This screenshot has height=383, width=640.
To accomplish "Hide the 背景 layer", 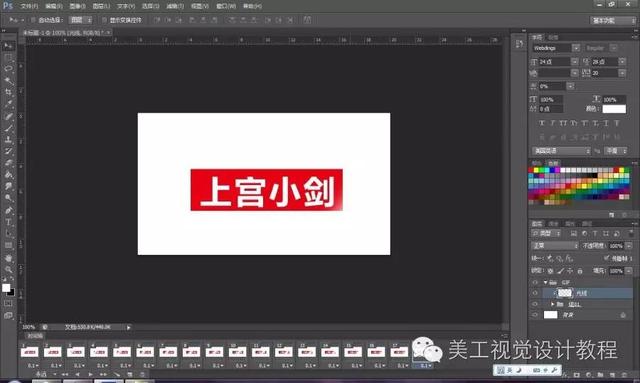I will click(x=535, y=314).
